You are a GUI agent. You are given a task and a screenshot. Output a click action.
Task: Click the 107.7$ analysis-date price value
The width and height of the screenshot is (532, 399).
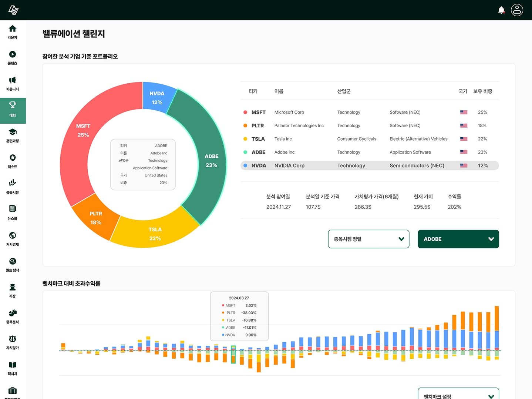pyautogui.click(x=313, y=207)
